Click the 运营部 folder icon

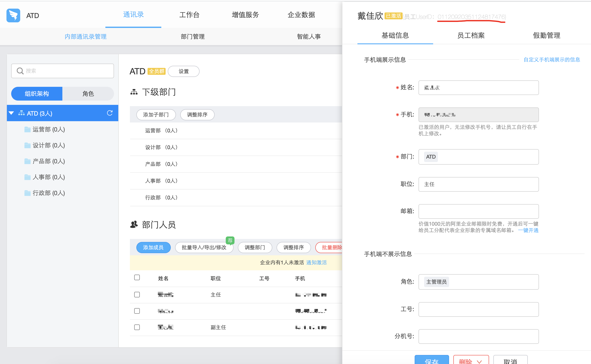click(x=28, y=130)
